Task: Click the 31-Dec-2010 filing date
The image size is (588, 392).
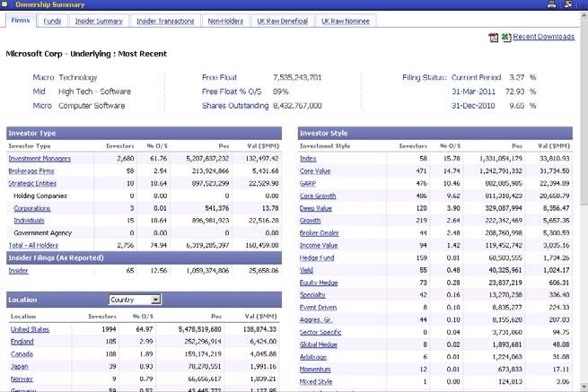Action: [473, 106]
